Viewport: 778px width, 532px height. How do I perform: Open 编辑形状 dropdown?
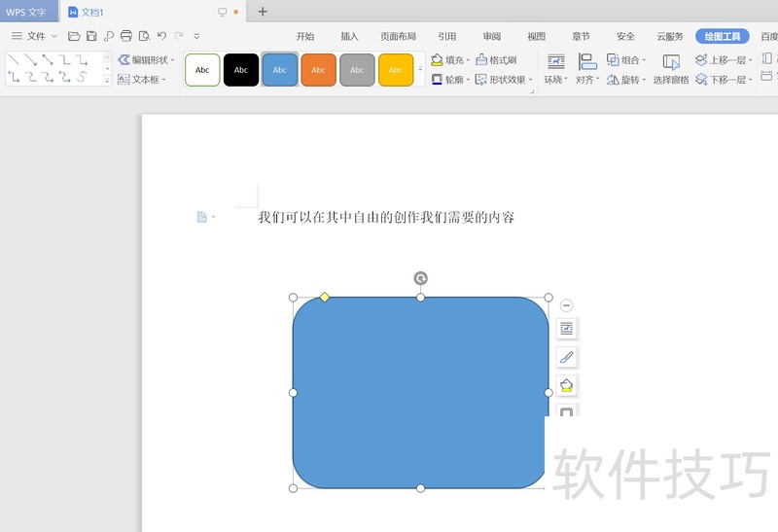click(147, 60)
